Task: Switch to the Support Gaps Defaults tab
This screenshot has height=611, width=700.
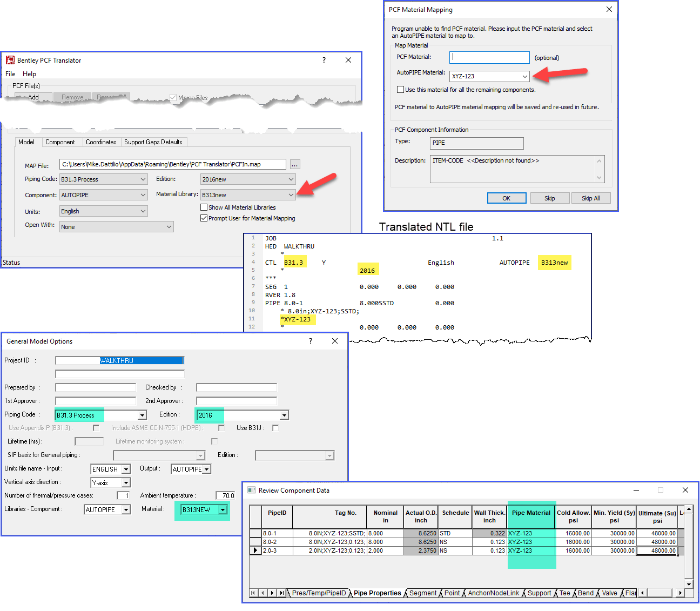Action: [153, 142]
